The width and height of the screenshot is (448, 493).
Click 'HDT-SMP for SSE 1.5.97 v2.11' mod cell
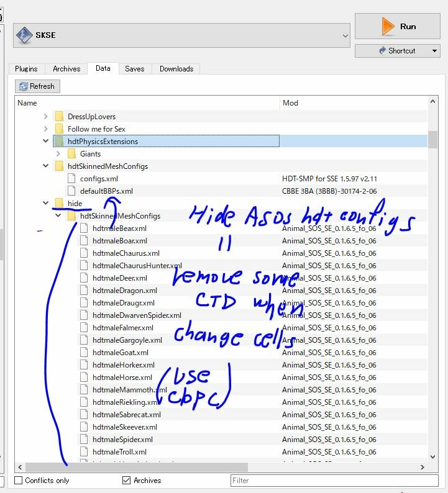(x=329, y=179)
